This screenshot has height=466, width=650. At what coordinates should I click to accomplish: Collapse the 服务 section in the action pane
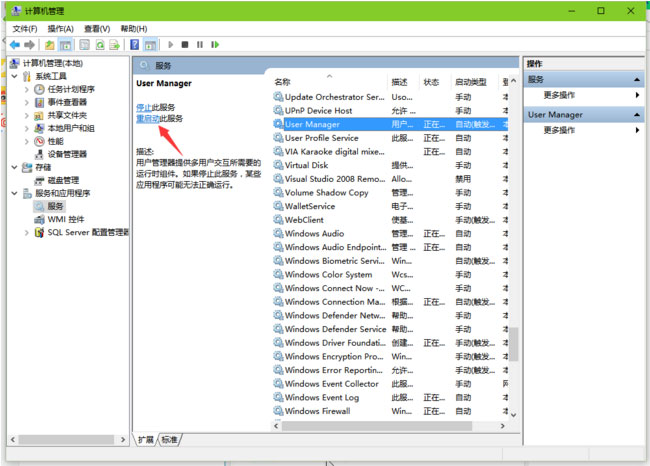point(636,80)
